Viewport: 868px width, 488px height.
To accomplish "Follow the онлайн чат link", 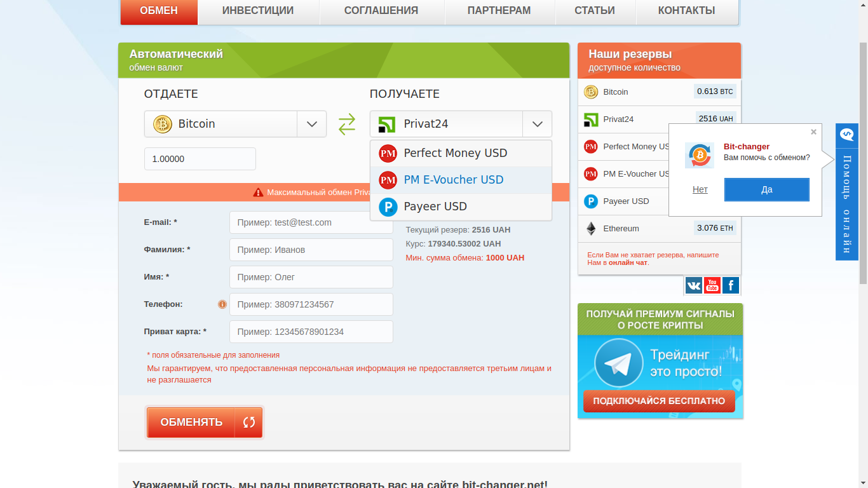I will [x=628, y=262].
